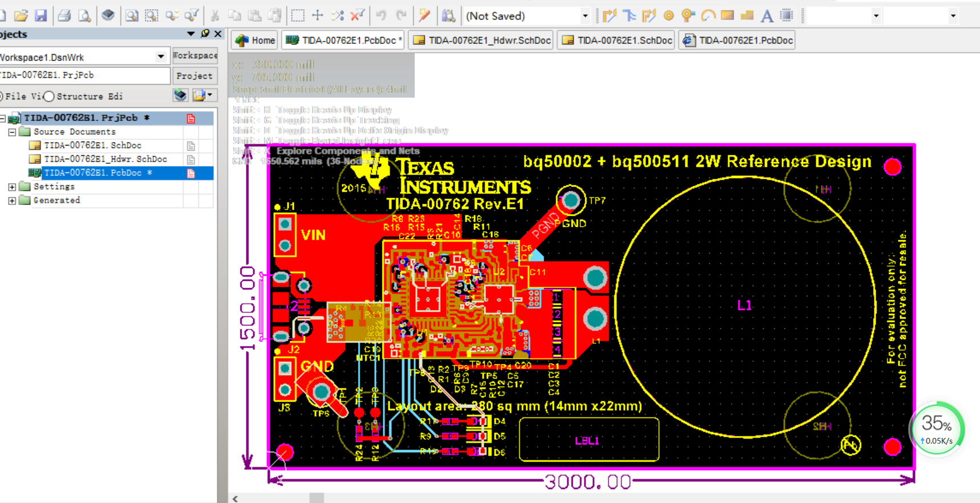Viewport: 980px width, 503px height.
Task: Start Interactive Multi-Routing tool
Action: tap(629, 15)
